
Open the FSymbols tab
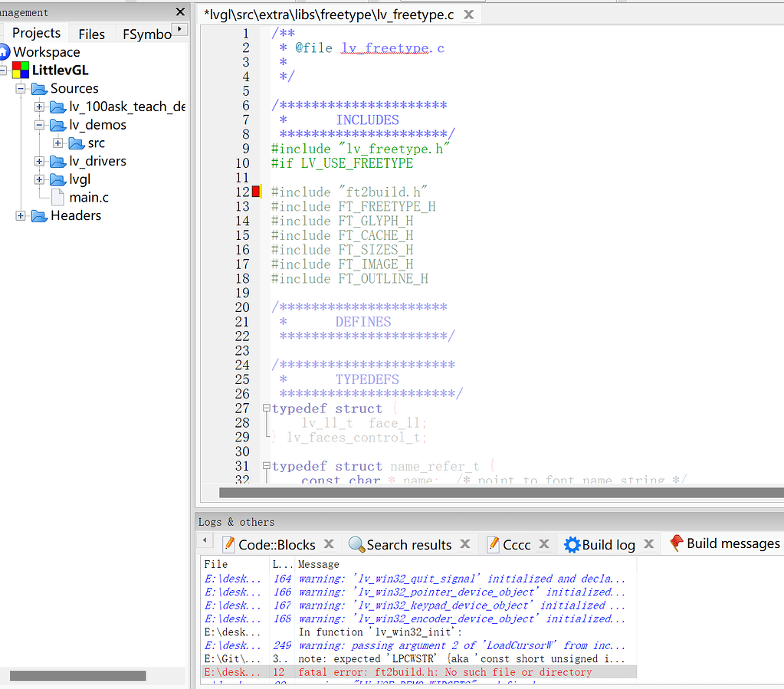coord(146,34)
